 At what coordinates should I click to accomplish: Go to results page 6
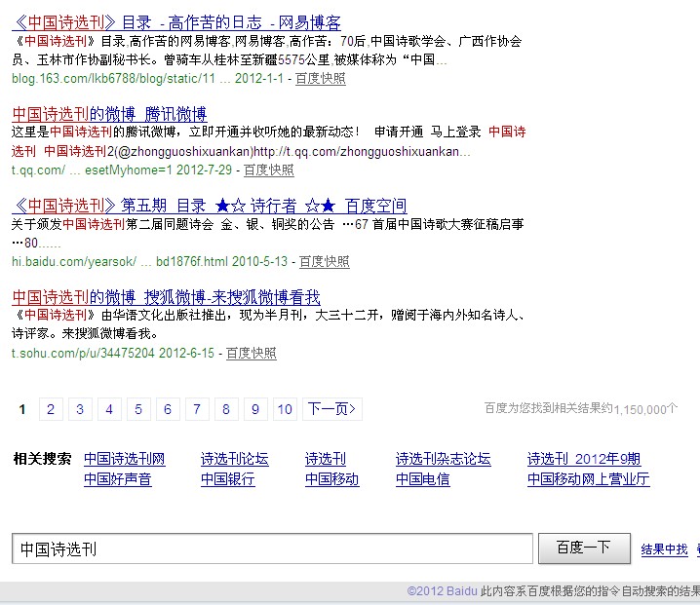click(x=168, y=409)
